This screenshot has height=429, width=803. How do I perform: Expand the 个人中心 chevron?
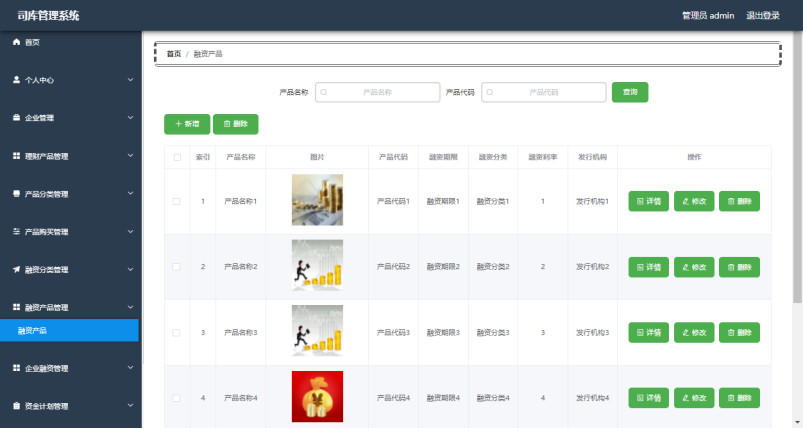point(130,80)
